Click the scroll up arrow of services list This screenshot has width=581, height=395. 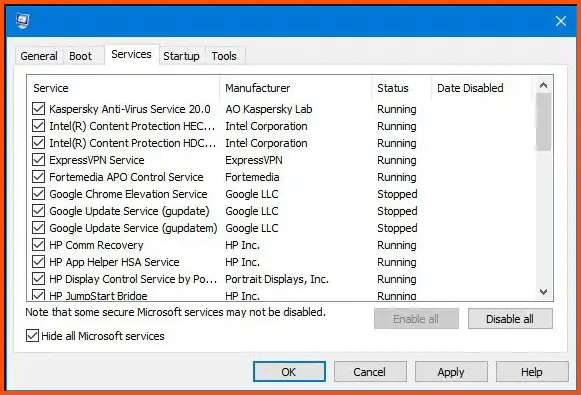tap(543, 85)
